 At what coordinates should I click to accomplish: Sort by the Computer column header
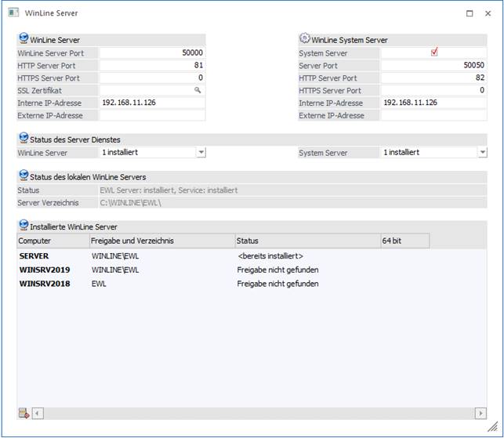click(x=52, y=241)
